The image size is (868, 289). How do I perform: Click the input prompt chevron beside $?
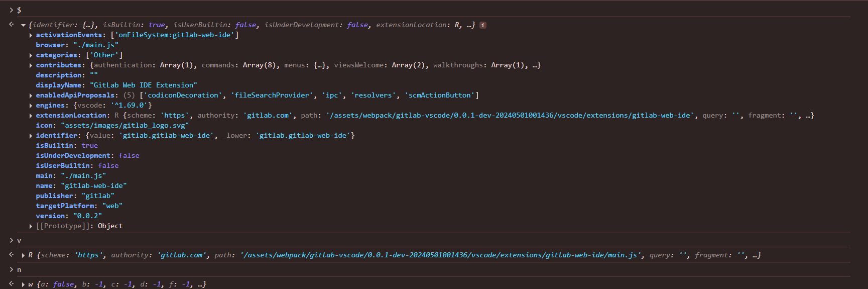pos(12,10)
